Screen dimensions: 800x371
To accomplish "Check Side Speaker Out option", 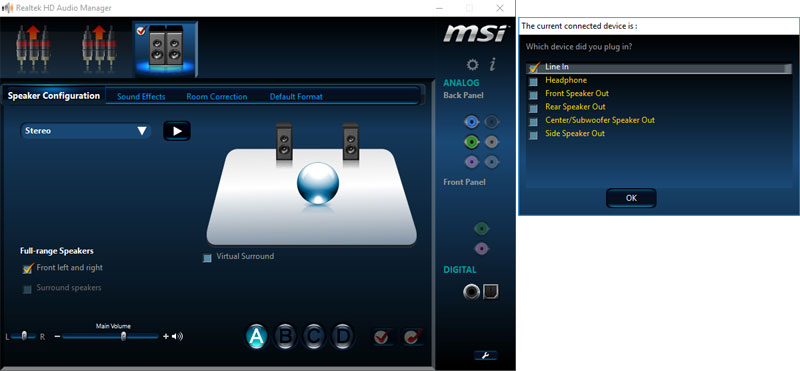I will point(533,135).
